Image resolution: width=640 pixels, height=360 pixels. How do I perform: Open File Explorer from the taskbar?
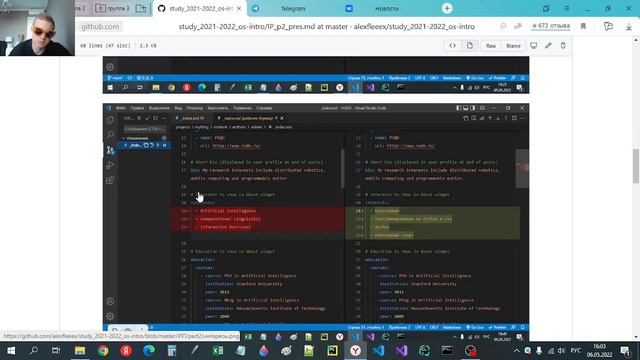pos(80,351)
